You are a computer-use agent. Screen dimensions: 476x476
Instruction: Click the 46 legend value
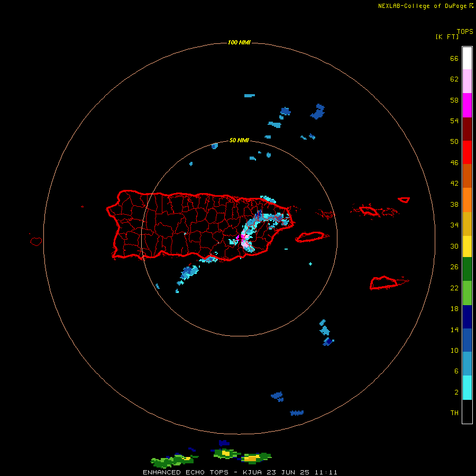454,163
